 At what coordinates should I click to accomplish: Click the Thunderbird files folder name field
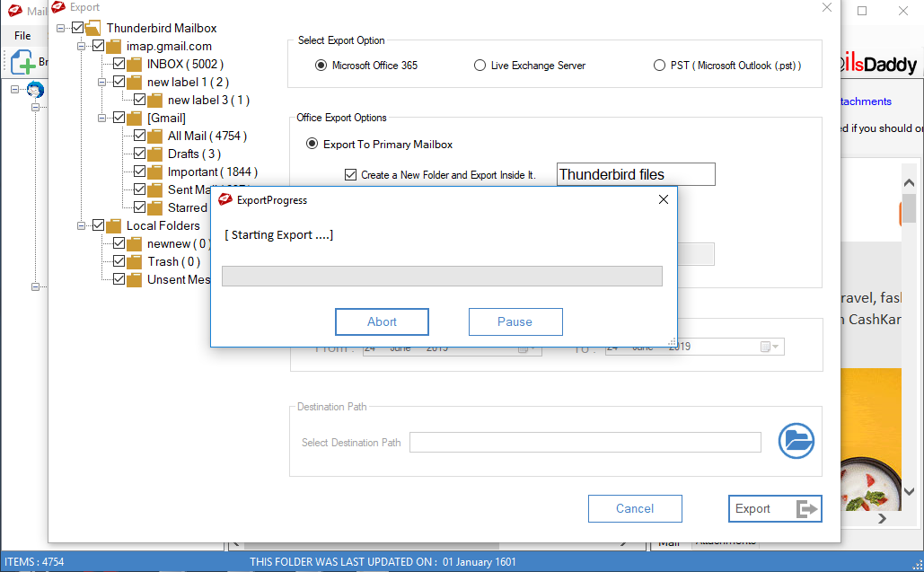(636, 174)
